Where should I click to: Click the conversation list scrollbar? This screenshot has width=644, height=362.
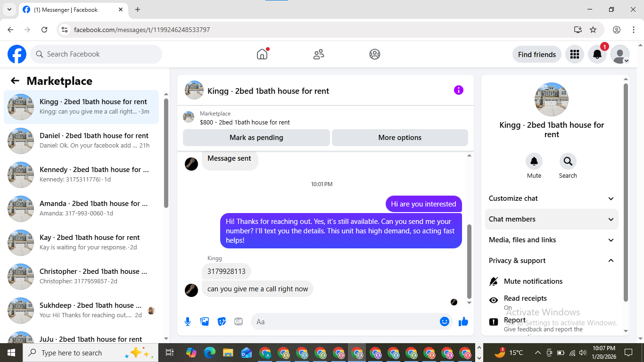click(166, 153)
